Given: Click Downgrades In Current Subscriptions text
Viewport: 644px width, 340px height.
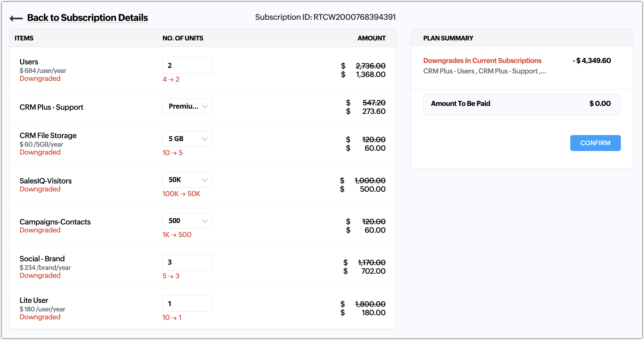Looking at the screenshot, I should [482, 61].
